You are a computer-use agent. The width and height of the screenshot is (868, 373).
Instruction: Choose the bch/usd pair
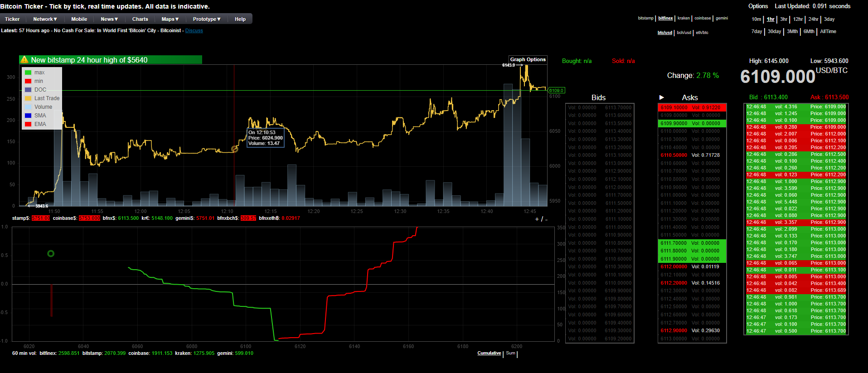click(x=684, y=33)
